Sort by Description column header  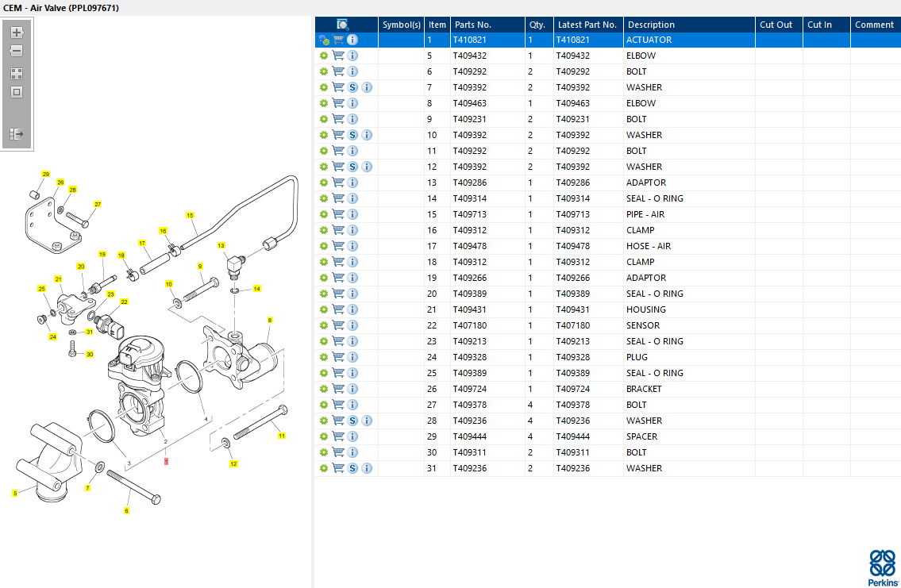click(689, 25)
